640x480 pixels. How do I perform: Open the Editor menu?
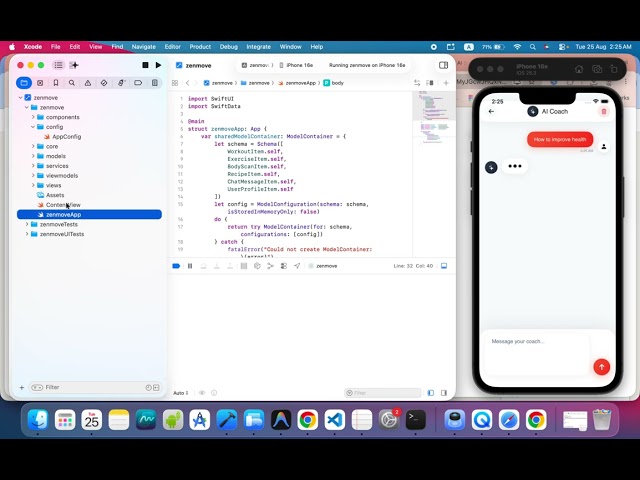[x=173, y=47]
